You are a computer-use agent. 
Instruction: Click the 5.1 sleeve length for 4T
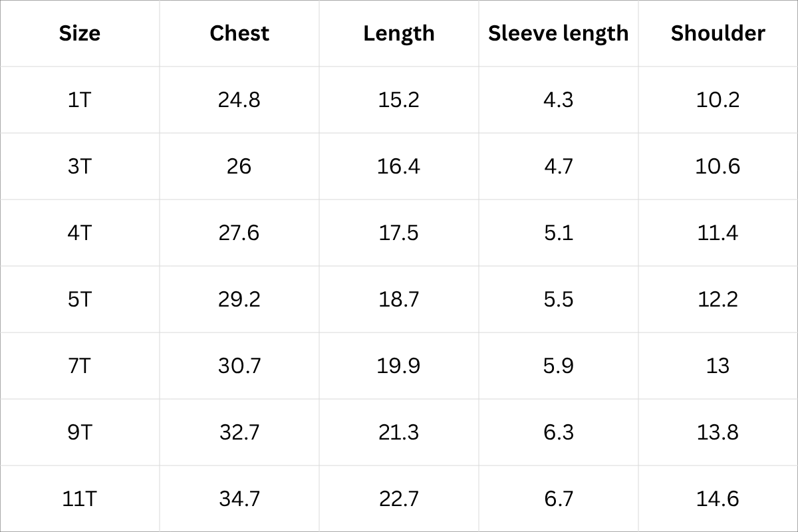coord(558,233)
